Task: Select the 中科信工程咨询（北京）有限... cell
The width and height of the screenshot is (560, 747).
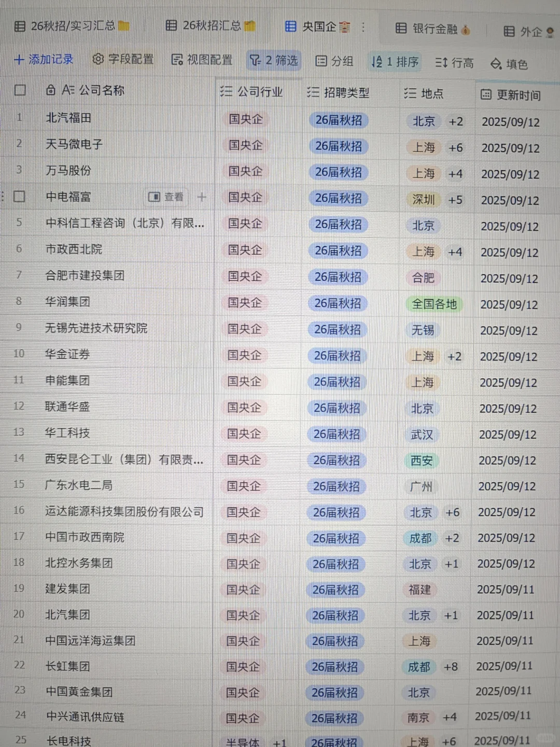Action: point(124,223)
